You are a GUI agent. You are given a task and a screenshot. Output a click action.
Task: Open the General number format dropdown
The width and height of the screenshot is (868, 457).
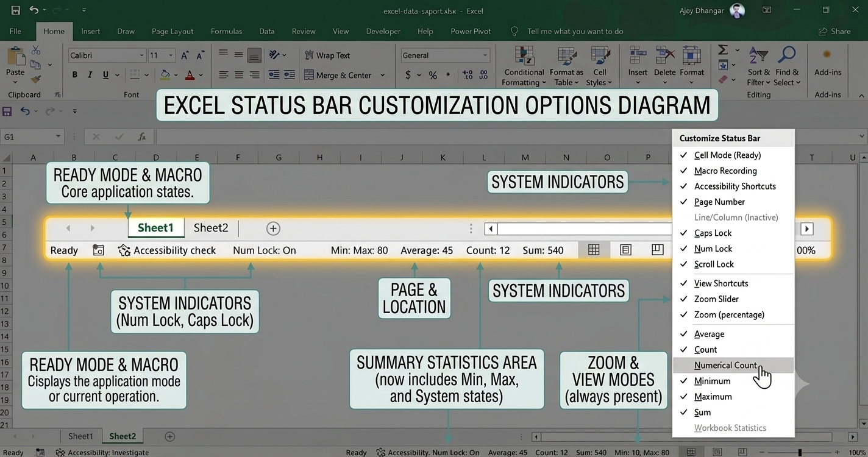tap(485, 55)
